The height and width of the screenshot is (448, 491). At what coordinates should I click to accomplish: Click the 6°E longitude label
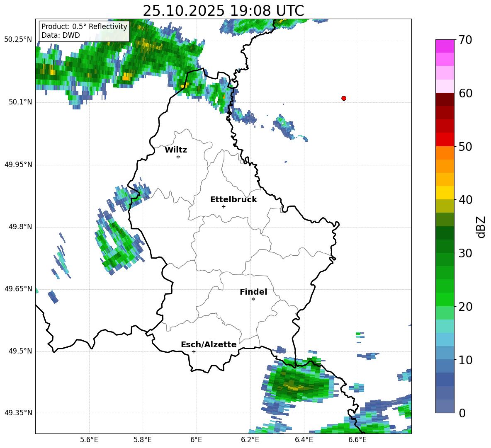point(196,440)
